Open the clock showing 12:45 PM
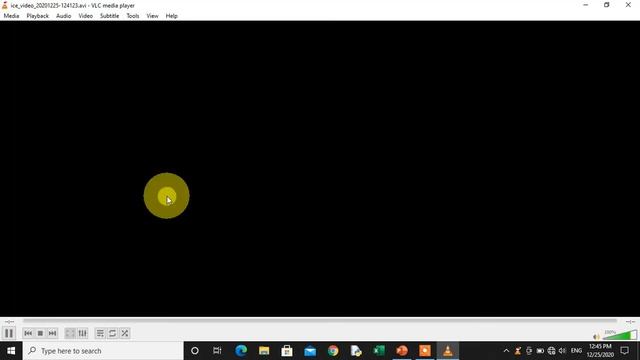Viewport: 640px width, 360px height. tap(600, 351)
